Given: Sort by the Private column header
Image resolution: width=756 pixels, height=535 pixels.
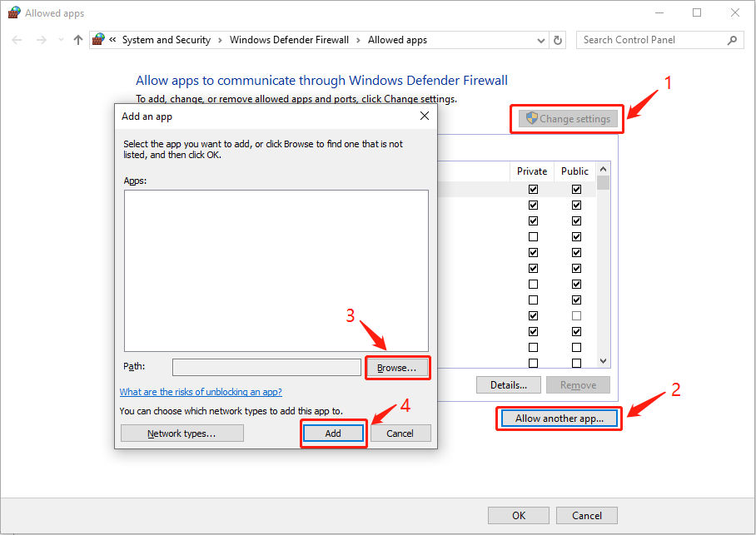Looking at the screenshot, I should point(532,171).
